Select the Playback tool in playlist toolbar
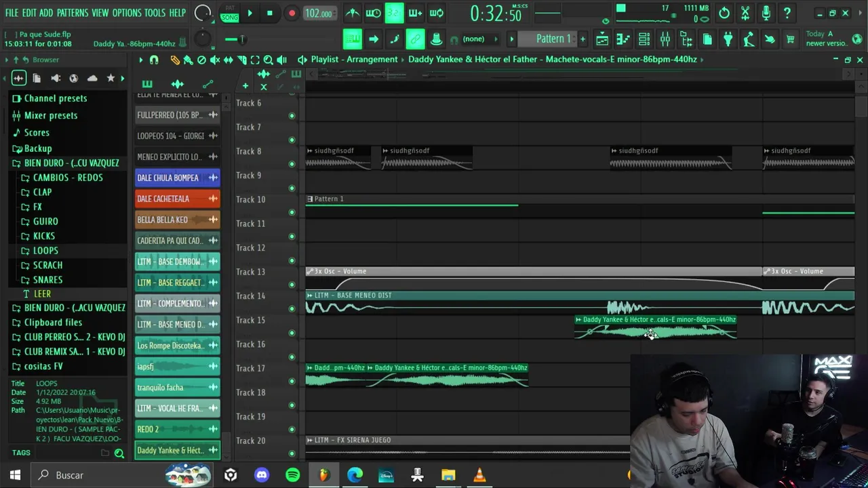The height and width of the screenshot is (488, 868). [282, 60]
